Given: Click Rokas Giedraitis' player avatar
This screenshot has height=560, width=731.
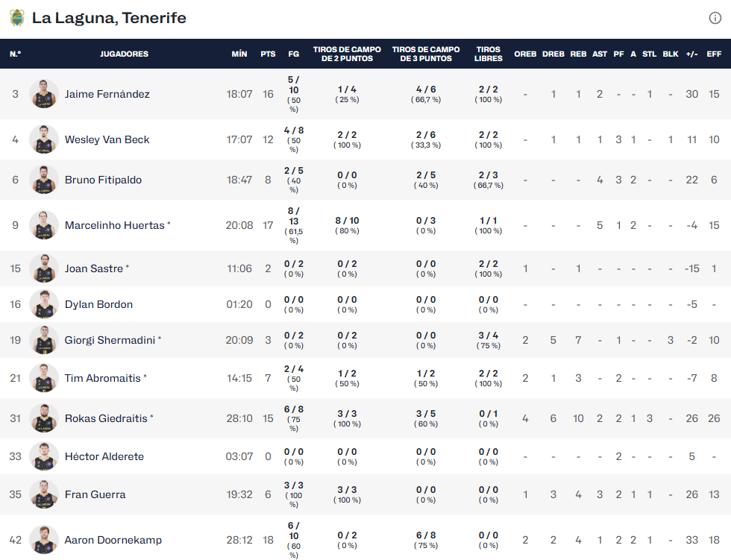Looking at the screenshot, I should tap(44, 418).
